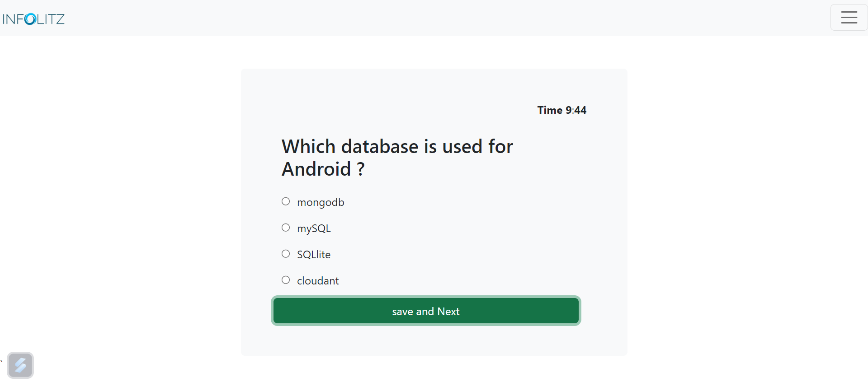Click the 9:44 countdown value
This screenshot has width=868, height=382.
pyautogui.click(x=576, y=110)
